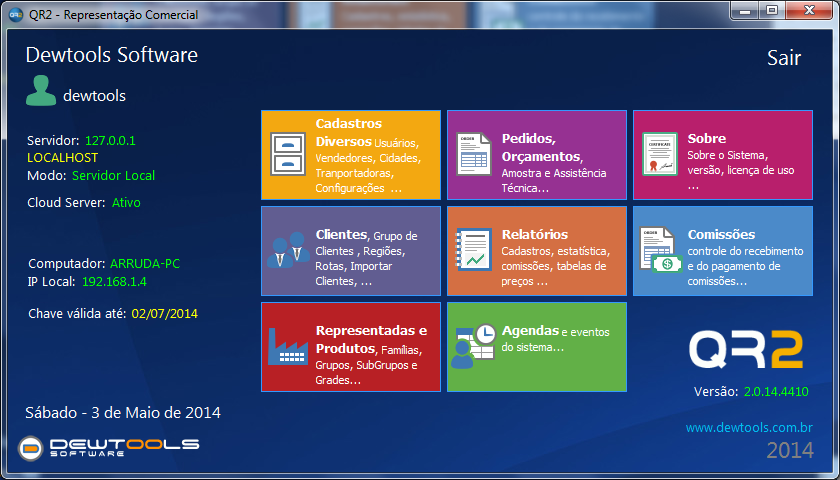Click the dewtools username label
840x480 pixels.
[x=94, y=96]
